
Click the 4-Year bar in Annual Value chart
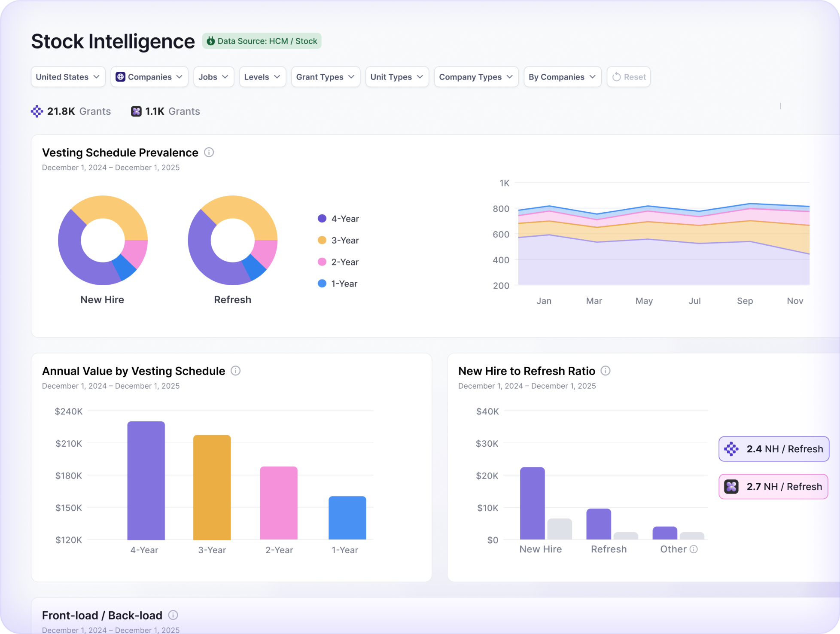146,480
